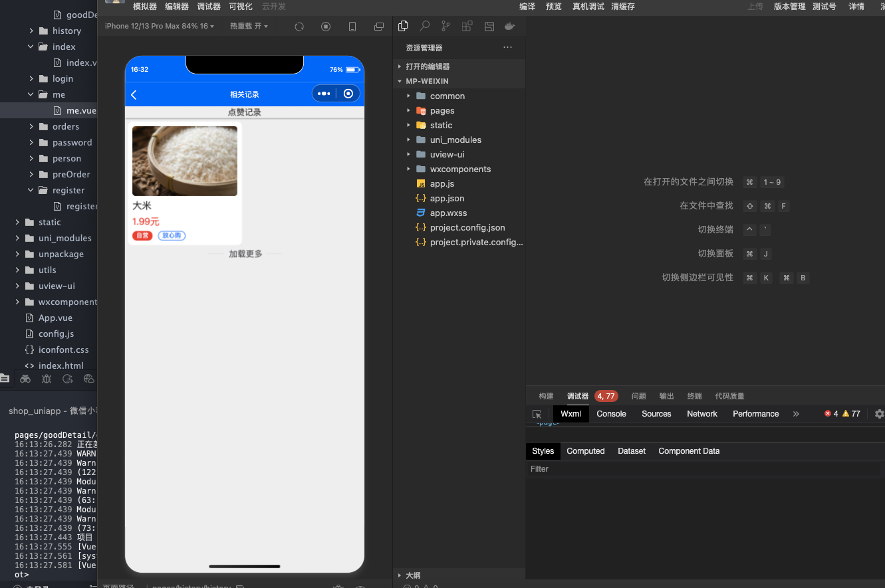Click the cloud globe icon in the left activity bar

[x=89, y=379]
